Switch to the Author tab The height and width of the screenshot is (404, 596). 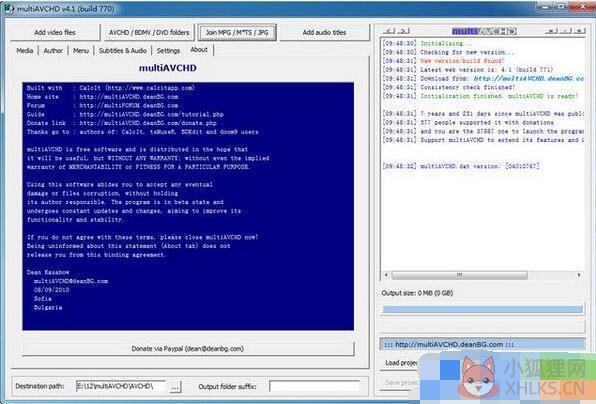pyautogui.click(x=53, y=51)
